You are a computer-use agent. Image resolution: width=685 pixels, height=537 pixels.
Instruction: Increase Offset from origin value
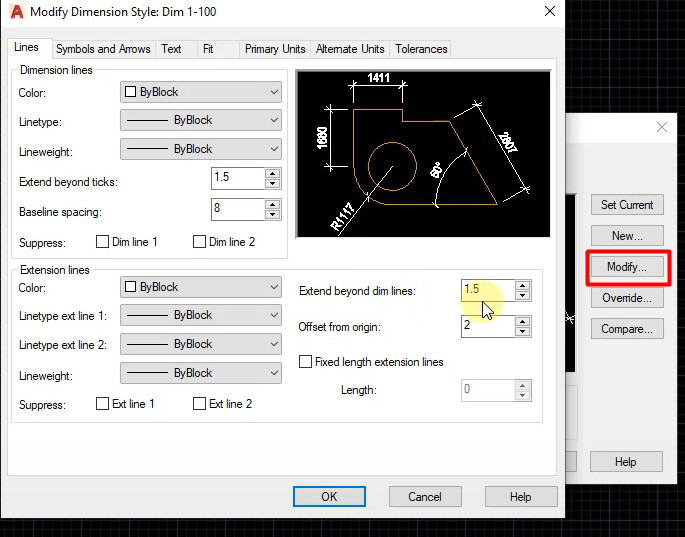(522, 322)
